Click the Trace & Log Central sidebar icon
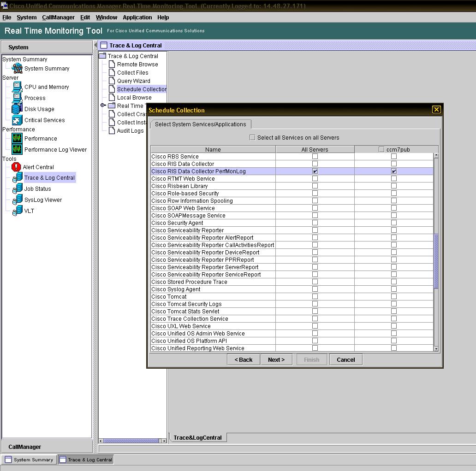 tap(18, 178)
